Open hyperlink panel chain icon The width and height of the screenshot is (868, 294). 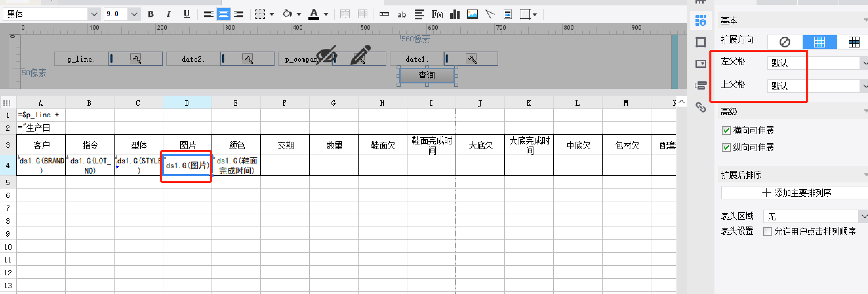(701, 107)
